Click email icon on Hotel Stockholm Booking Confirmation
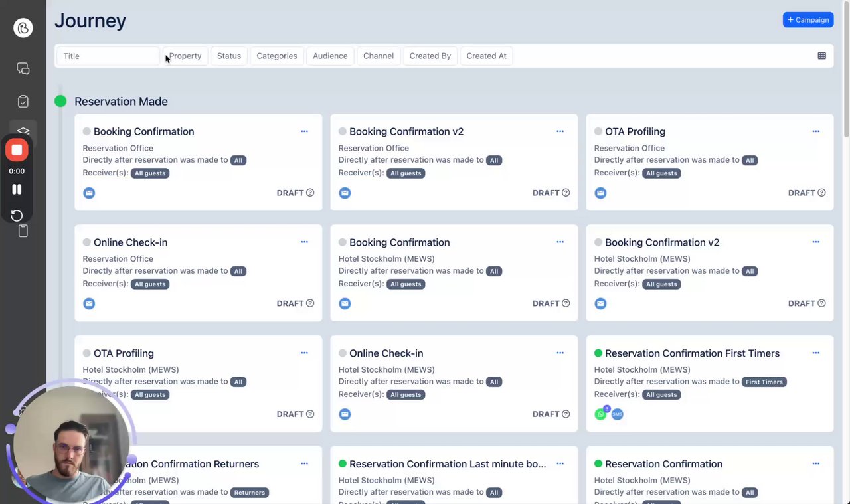This screenshot has width=850, height=504. click(x=345, y=304)
